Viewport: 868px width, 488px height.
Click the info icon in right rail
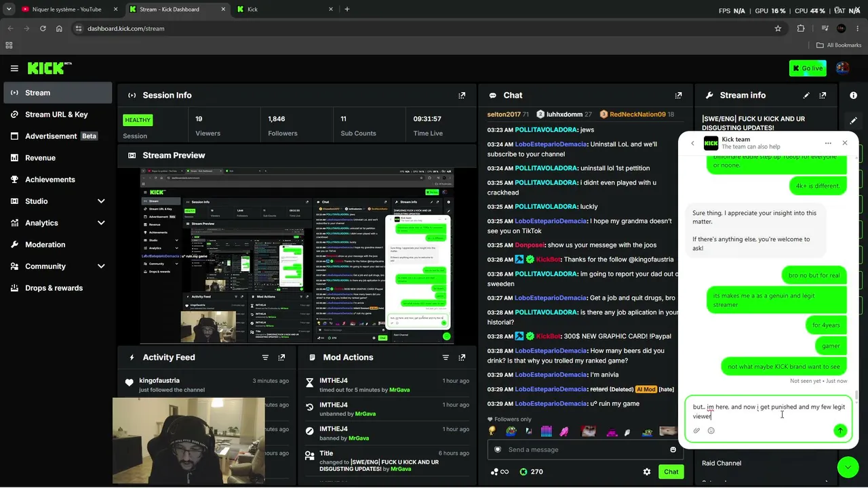pyautogui.click(x=854, y=96)
